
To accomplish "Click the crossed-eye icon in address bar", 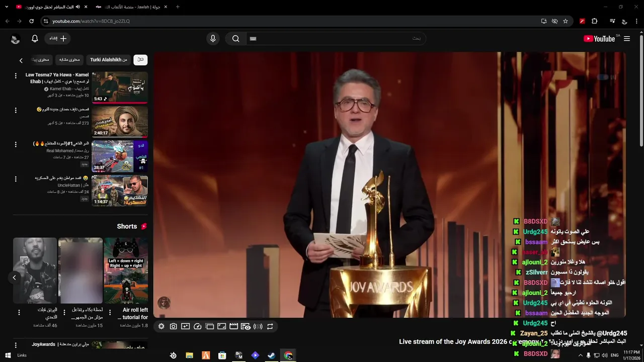I will tap(554, 21).
